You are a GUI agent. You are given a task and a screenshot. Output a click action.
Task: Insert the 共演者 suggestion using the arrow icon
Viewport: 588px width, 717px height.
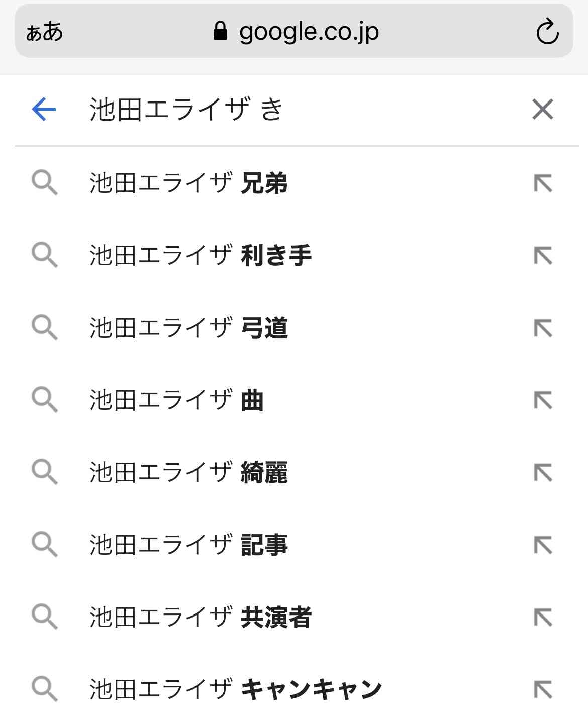[x=543, y=618]
